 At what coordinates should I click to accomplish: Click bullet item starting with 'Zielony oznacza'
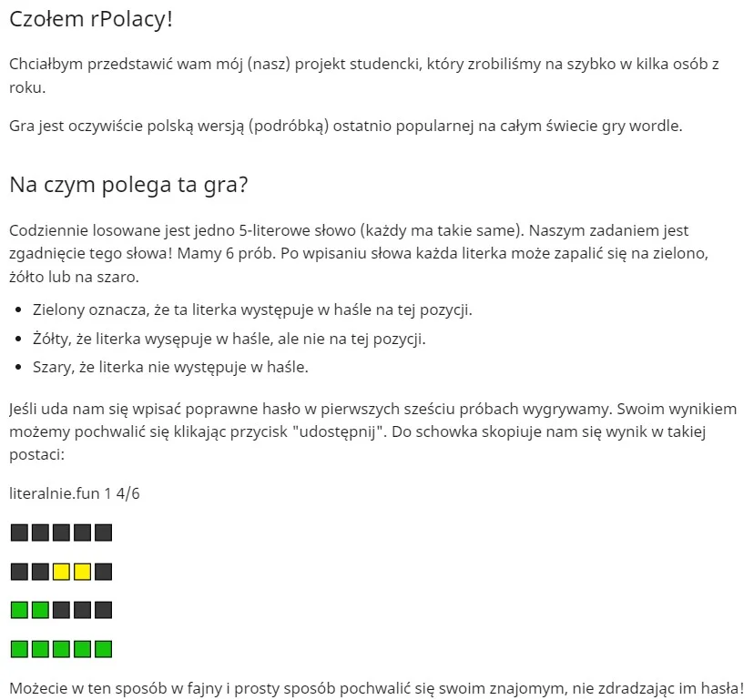click(252, 310)
